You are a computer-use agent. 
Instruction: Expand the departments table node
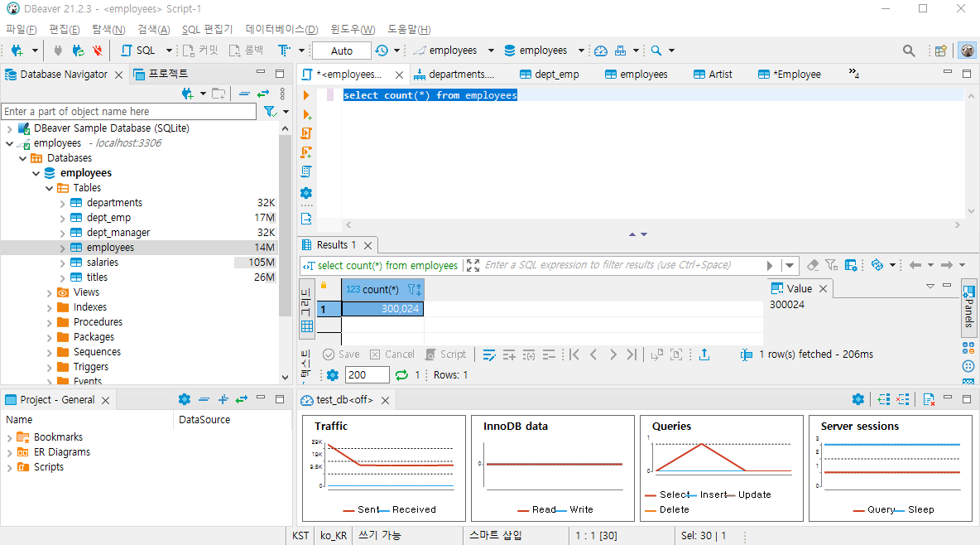[62, 204]
